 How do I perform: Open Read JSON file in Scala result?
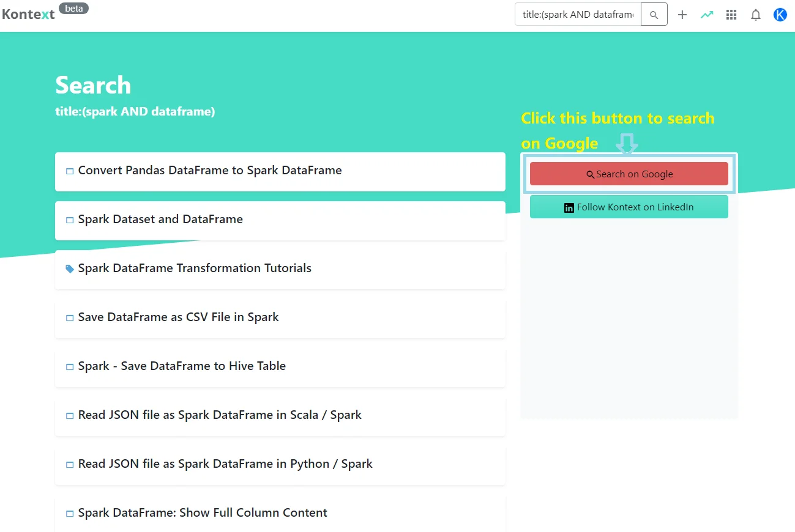click(x=220, y=415)
